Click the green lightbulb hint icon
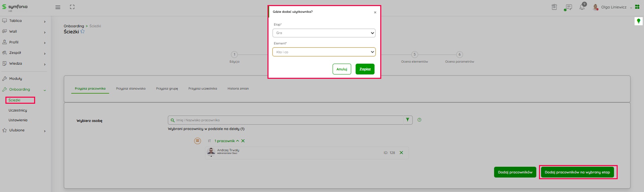Screen dimensions: 644x192 tap(638, 21)
